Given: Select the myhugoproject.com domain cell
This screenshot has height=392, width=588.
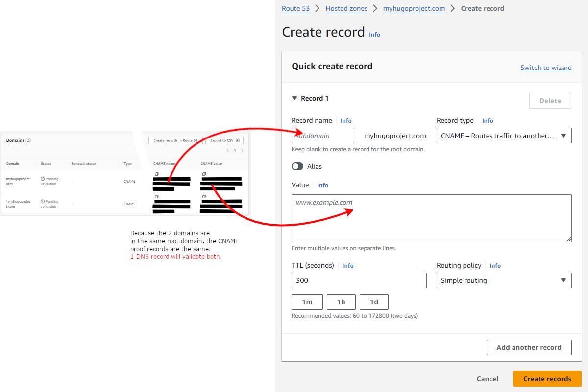Looking at the screenshot, I should pyautogui.click(x=19, y=181).
